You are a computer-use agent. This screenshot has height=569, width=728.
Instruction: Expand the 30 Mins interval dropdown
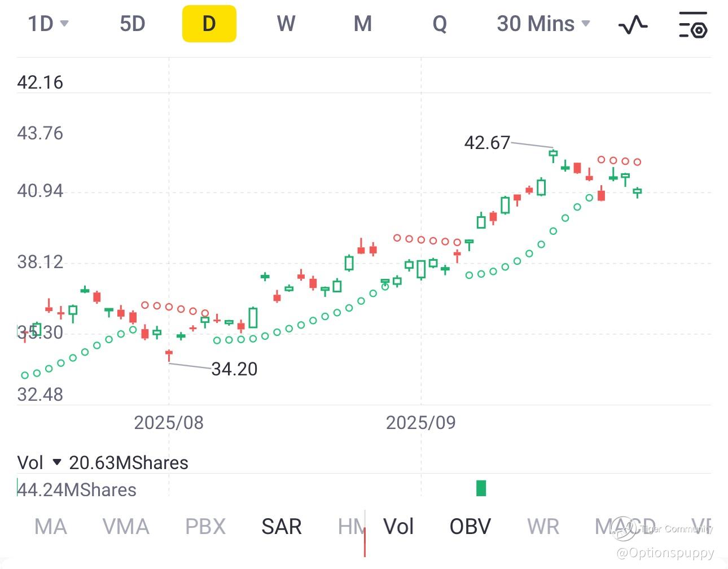pos(543,24)
